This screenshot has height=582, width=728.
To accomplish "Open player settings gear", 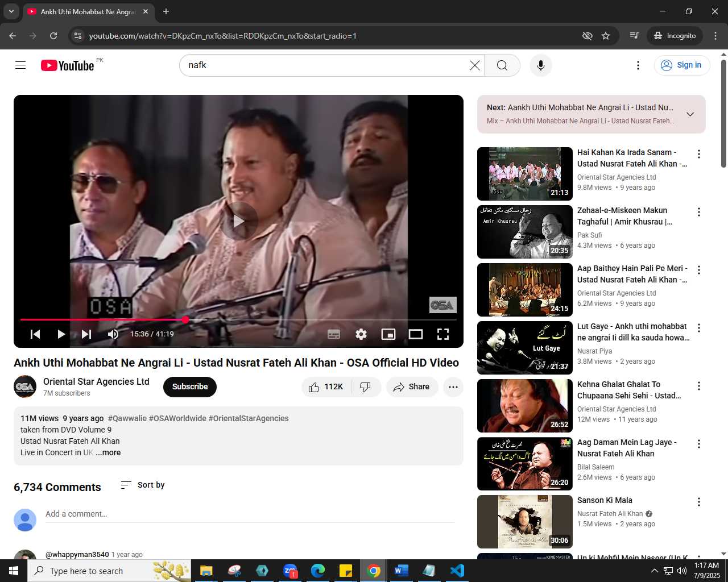I will (361, 334).
